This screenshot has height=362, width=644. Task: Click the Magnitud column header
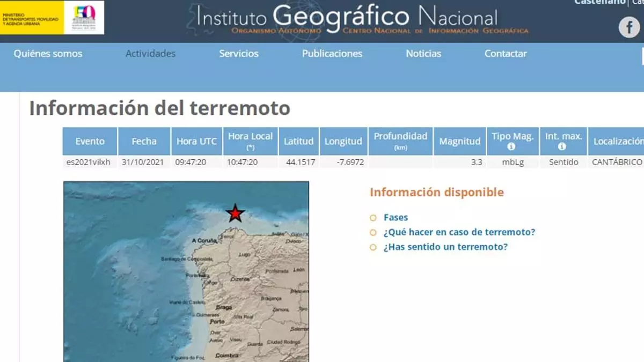(459, 142)
